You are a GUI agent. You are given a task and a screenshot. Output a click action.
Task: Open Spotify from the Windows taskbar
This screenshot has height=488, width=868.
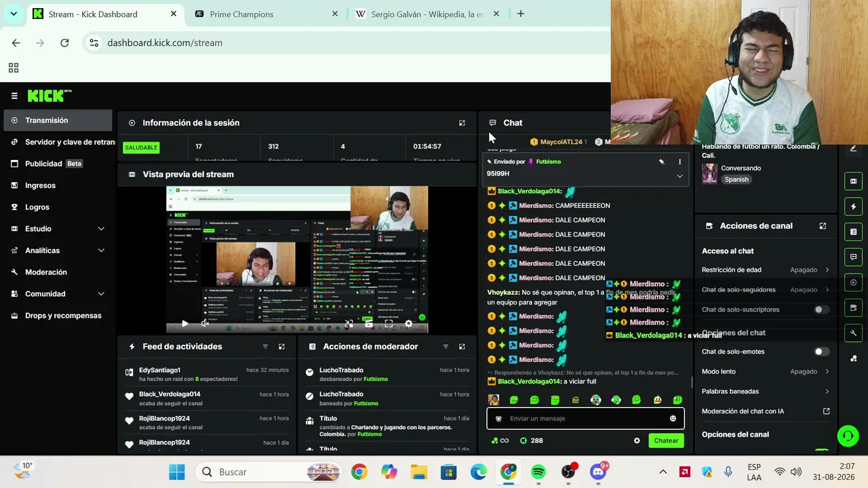[538, 472]
